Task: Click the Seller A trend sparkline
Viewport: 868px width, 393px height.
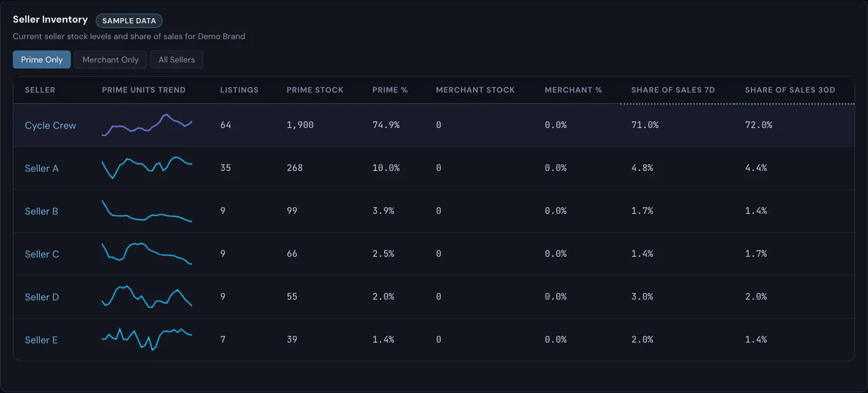Action: tap(147, 168)
